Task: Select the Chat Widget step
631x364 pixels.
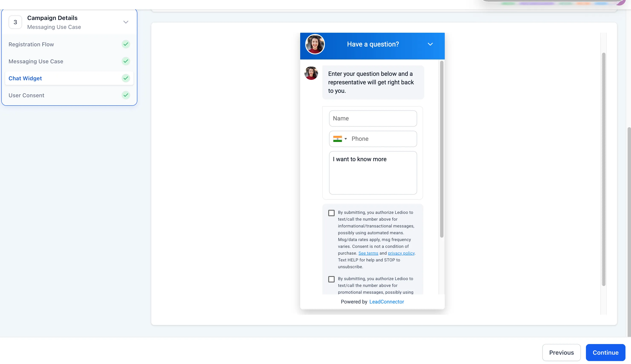Action: (x=25, y=78)
